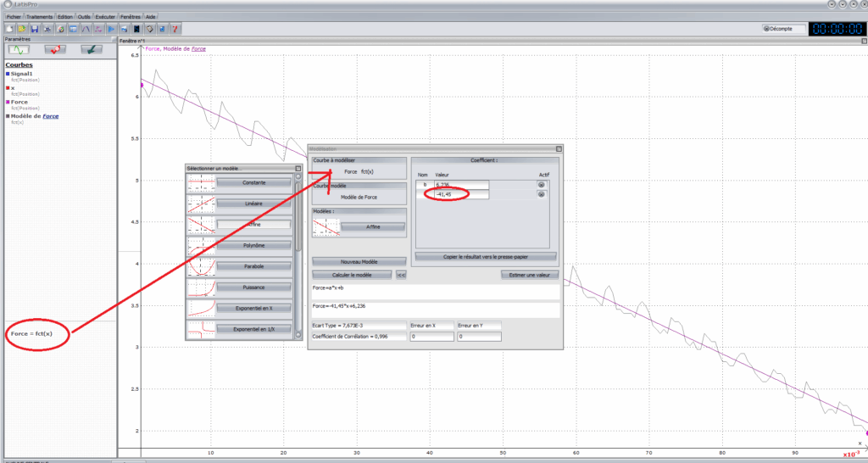Click the Erreur en X input field

431,337
